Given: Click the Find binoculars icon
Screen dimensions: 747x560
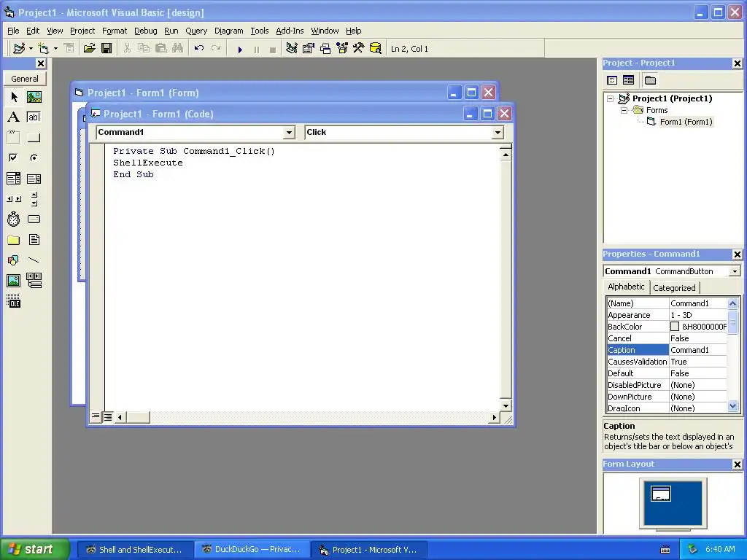Looking at the screenshot, I should 178,49.
